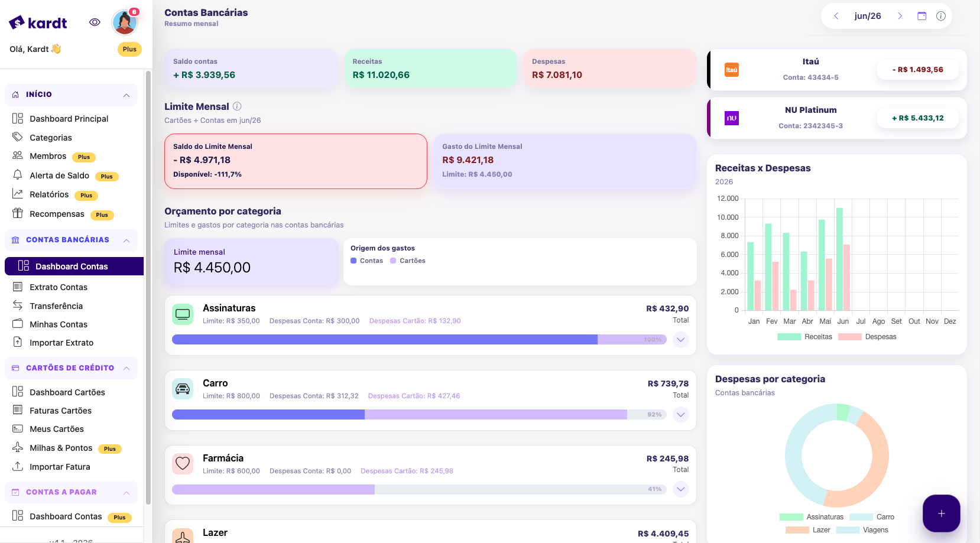
Task: Go to next month after jun/26
Action: [x=900, y=16]
